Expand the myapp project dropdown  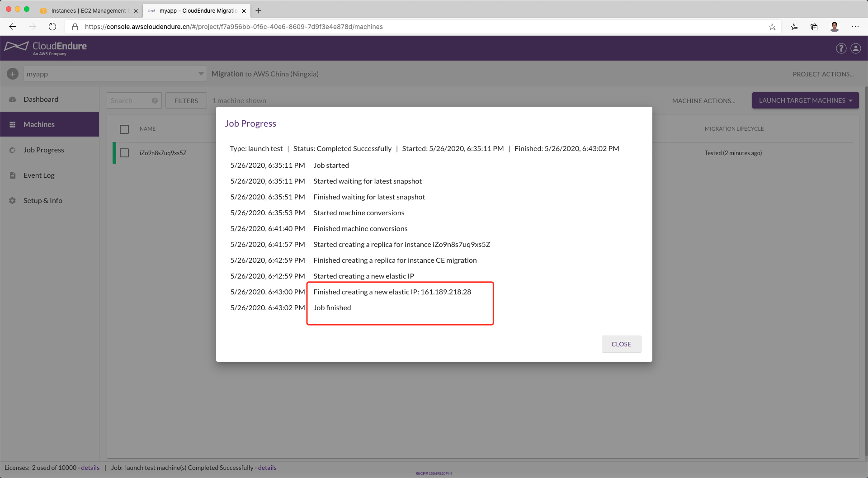tap(201, 74)
